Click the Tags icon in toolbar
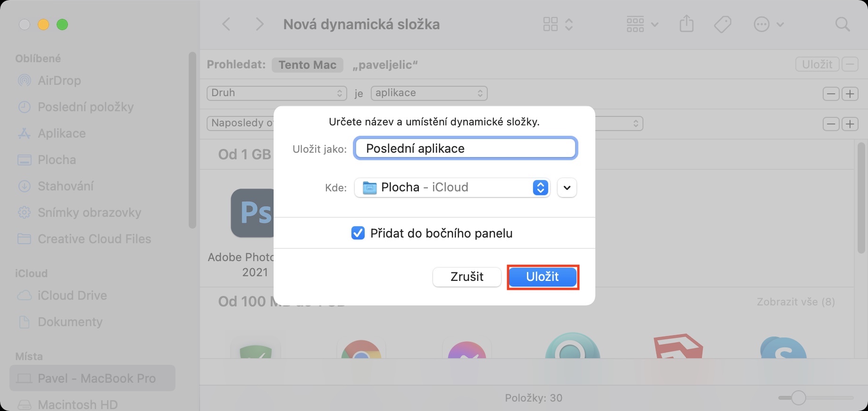 (722, 24)
